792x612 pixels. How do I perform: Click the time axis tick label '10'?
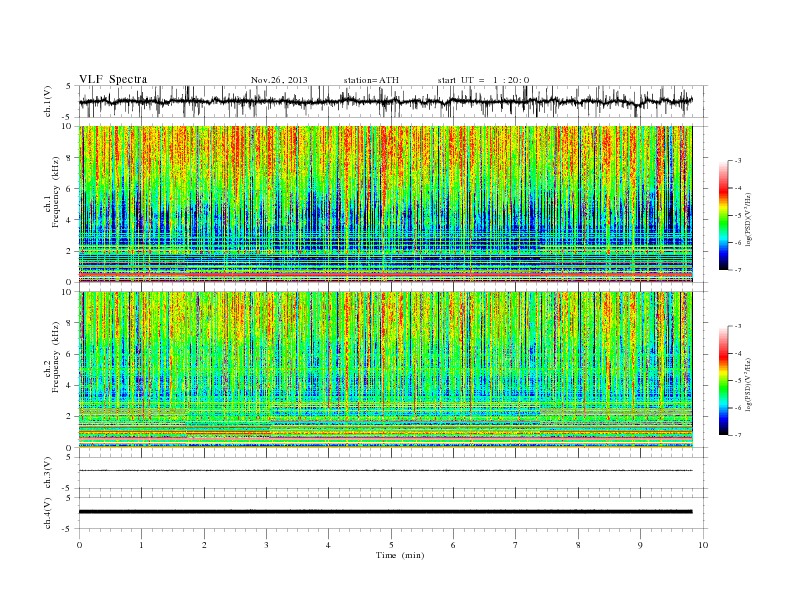[x=703, y=545]
